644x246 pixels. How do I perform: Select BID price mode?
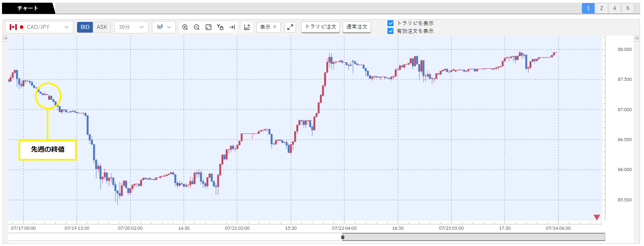click(85, 27)
